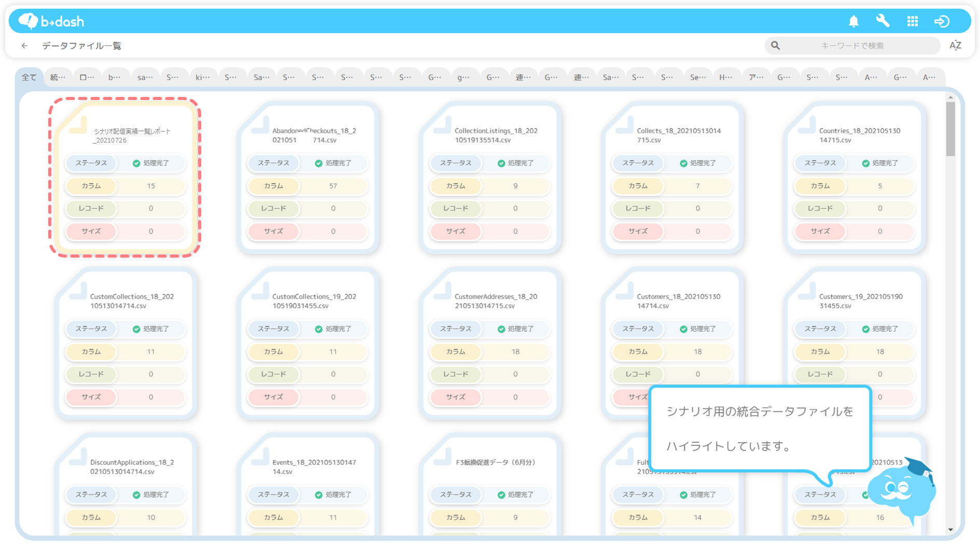The width and height of the screenshot is (980, 551).
Task: Click the file icon on CustomerAddresses_18 card
Action: click(x=442, y=290)
